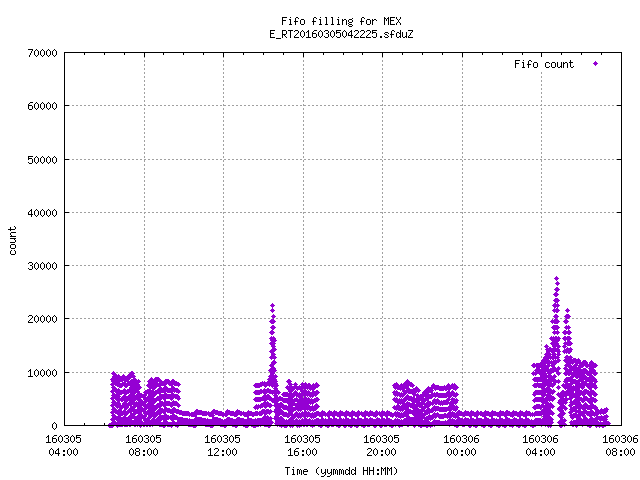Click the x-axis label 'Time (yymmdd HH:MM)'

tap(341, 471)
